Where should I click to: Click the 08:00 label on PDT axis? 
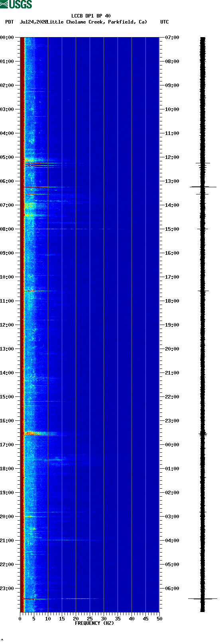point(7,229)
